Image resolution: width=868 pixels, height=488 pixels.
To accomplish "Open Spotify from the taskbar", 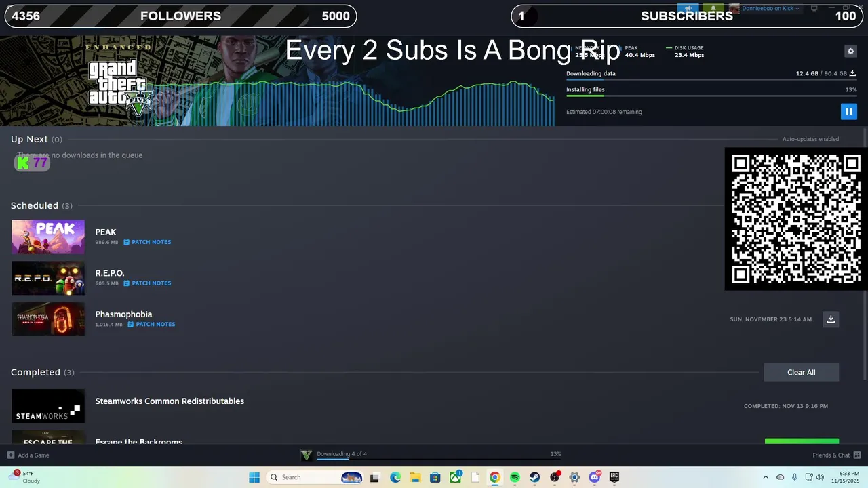I will 515,477.
